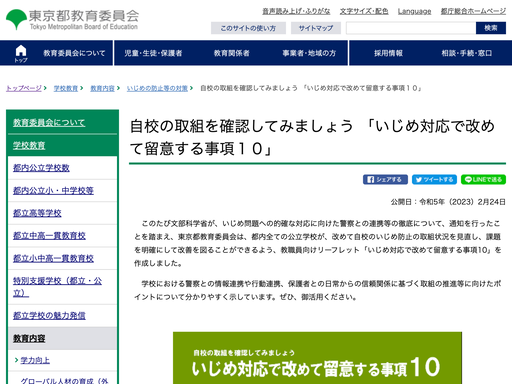Viewport: 512px width, 384px height.
Task: Open 都内公立学校数 sidebar link
Action: coord(41,168)
